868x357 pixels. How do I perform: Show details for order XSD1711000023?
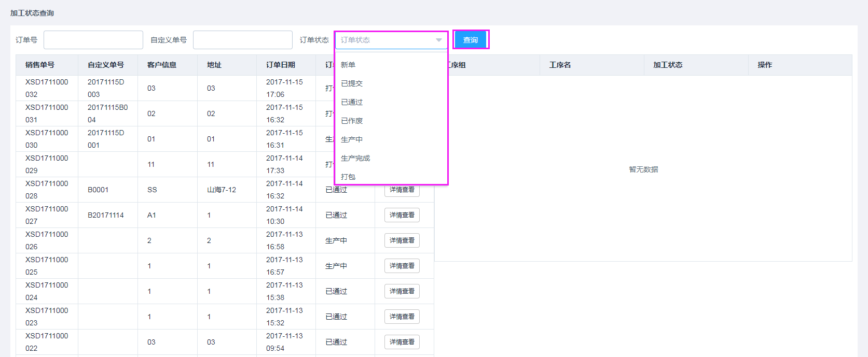pos(402,317)
